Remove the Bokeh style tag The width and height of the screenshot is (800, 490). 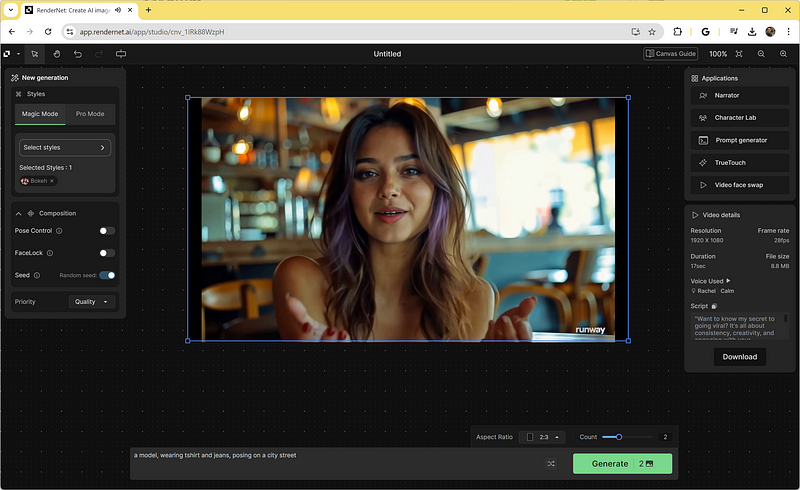coord(52,181)
